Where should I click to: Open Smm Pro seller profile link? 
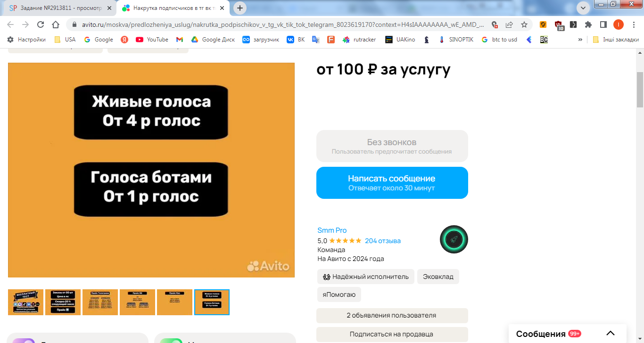[332, 230]
